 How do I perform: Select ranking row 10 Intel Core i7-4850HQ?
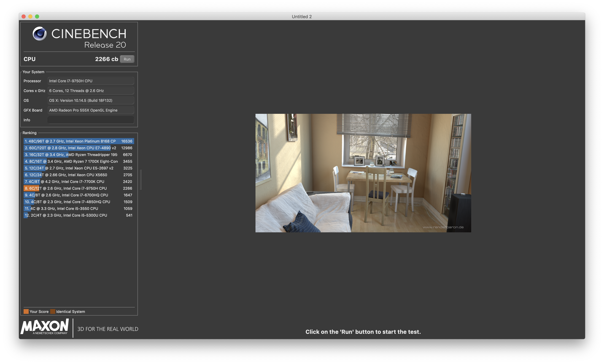pyautogui.click(x=79, y=202)
